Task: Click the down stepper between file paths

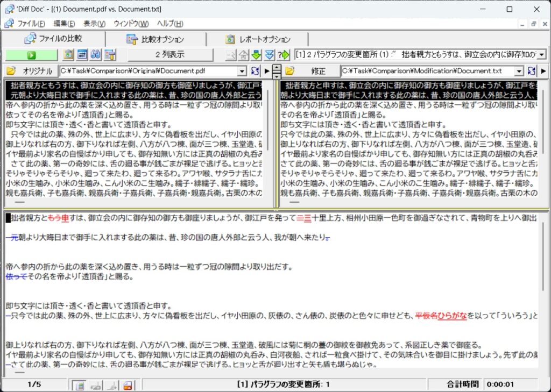Action: pos(277,76)
